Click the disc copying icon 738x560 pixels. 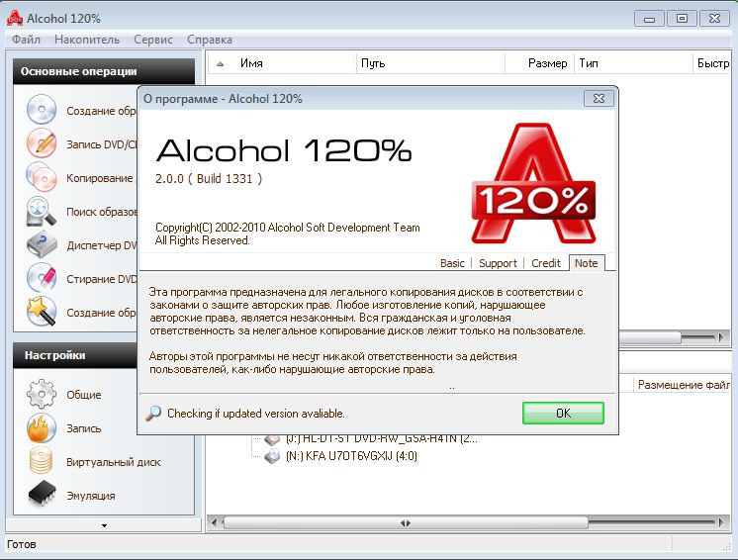[x=41, y=177]
